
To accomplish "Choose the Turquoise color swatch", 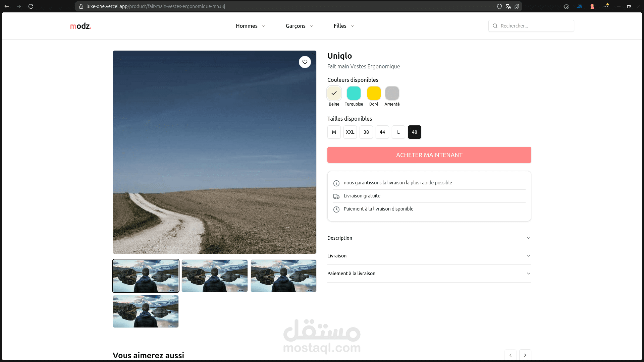I will click(x=354, y=93).
